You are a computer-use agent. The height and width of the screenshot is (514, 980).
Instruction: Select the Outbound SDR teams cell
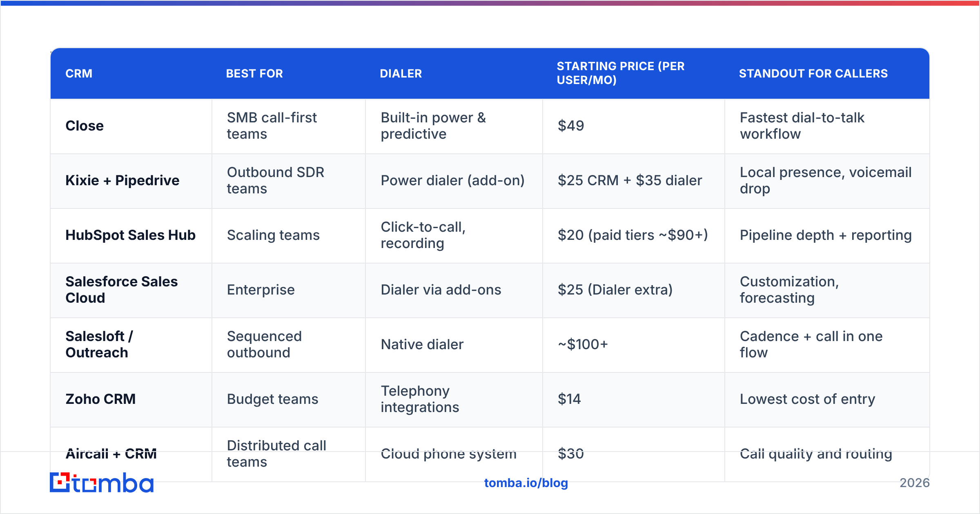tap(289, 181)
